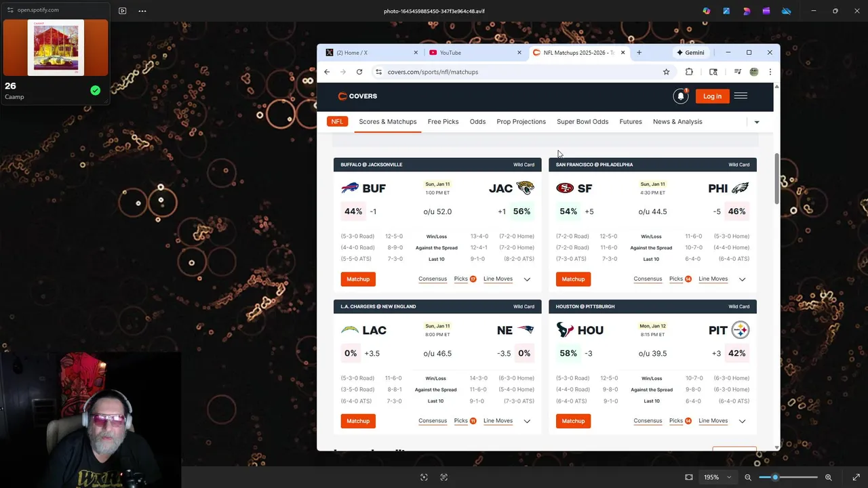Click the green checkmark in Spotify widget
Viewport: 868px width, 488px height.
coord(95,90)
